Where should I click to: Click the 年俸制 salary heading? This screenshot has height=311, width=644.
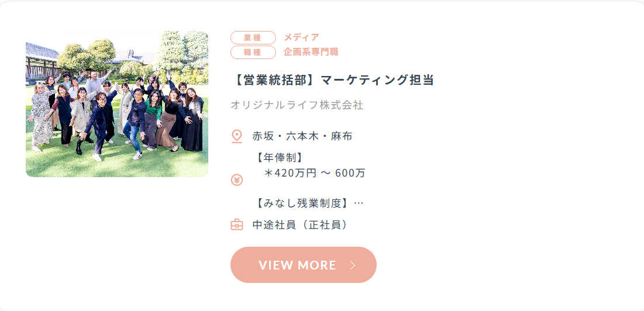[280, 158]
